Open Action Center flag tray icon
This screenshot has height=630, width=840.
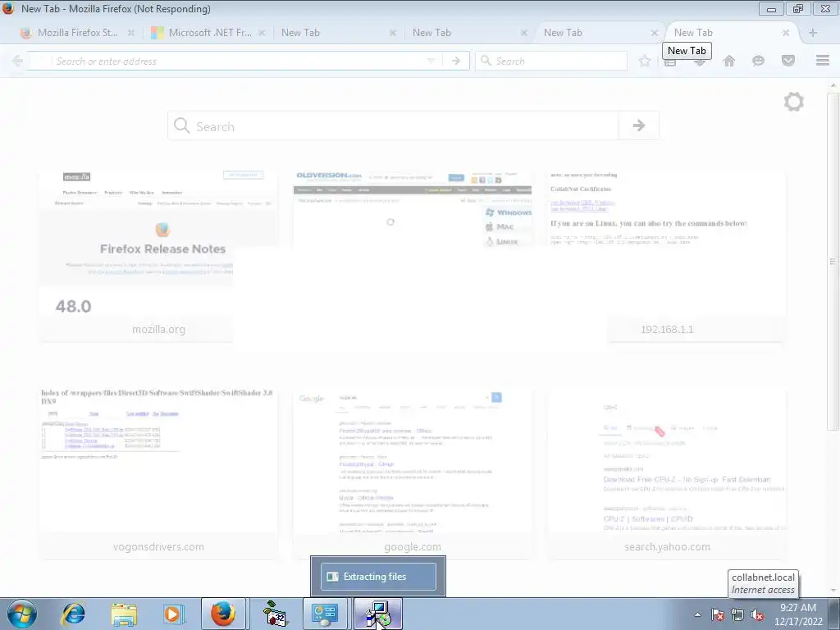717,614
